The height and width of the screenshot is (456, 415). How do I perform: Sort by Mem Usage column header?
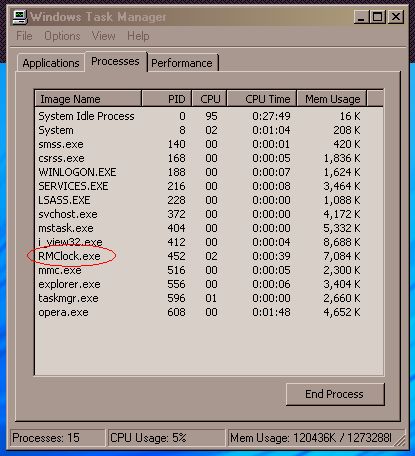pyautogui.click(x=332, y=99)
